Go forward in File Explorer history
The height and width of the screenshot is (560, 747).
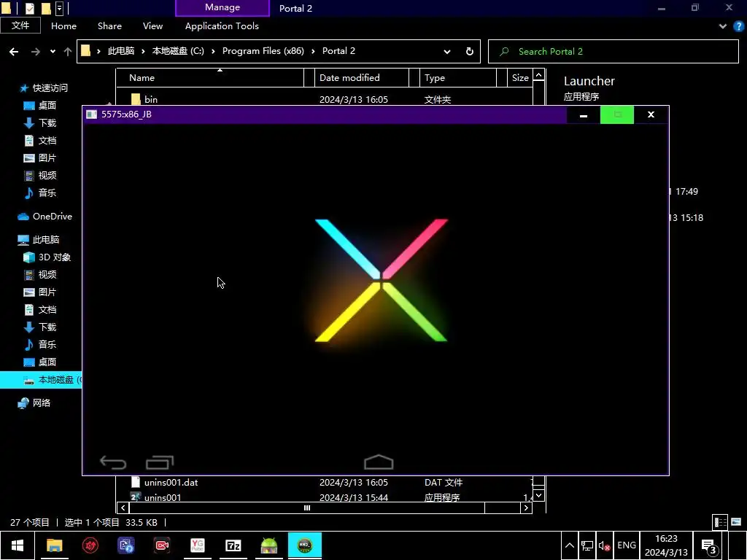(x=36, y=52)
